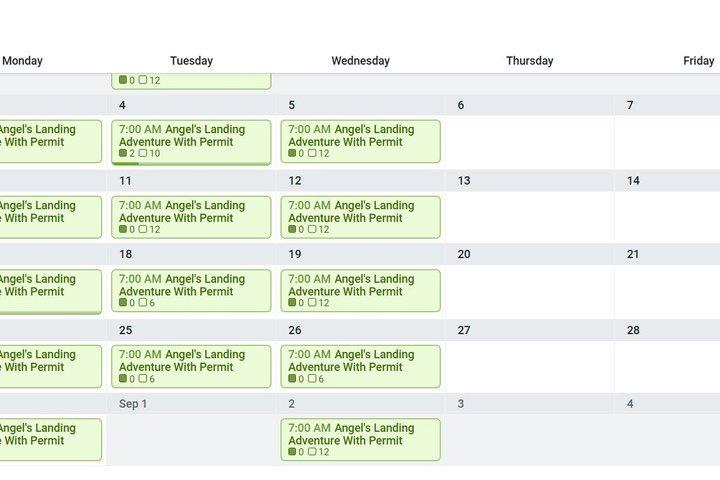Click the open-seats icon on Wednesday 19 event
The width and height of the screenshot is (720, 480).
312,302
